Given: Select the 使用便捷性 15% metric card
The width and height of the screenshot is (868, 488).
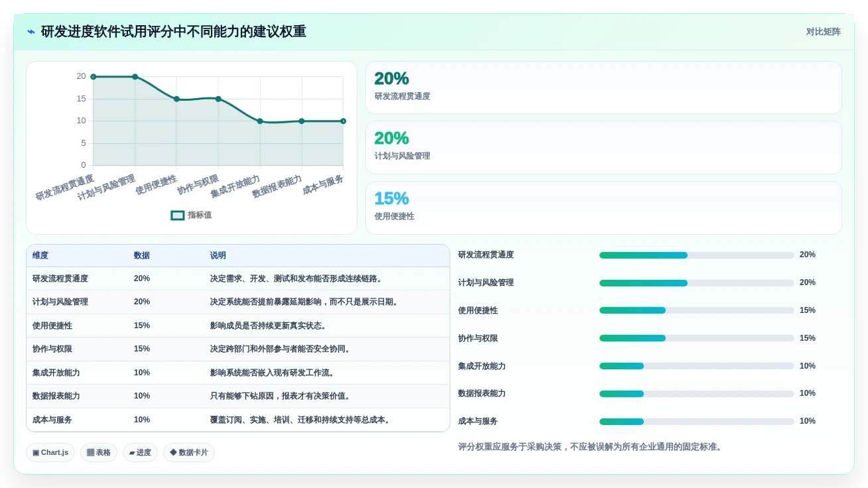Looking at the screenshot, I should [603, 208].
